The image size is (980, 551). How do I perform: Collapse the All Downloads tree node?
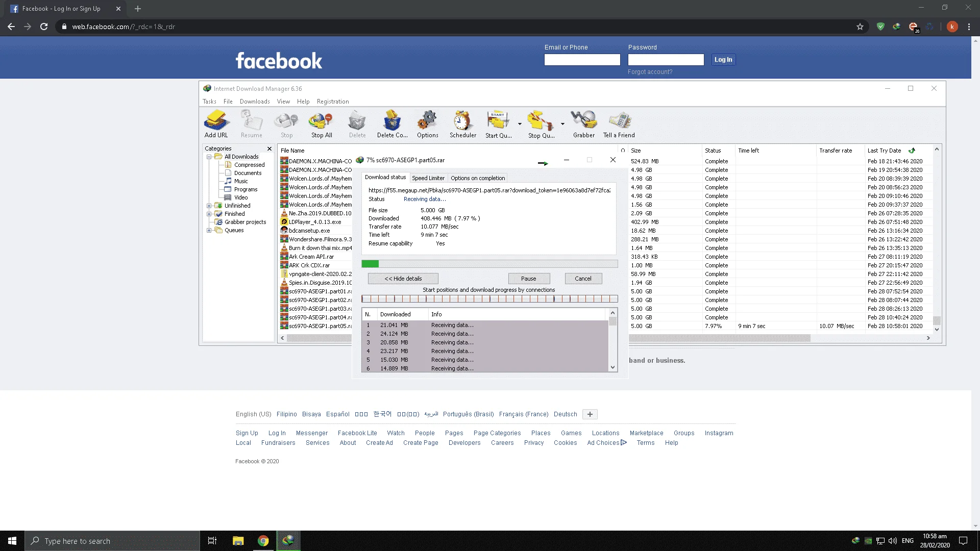[209, 157]
